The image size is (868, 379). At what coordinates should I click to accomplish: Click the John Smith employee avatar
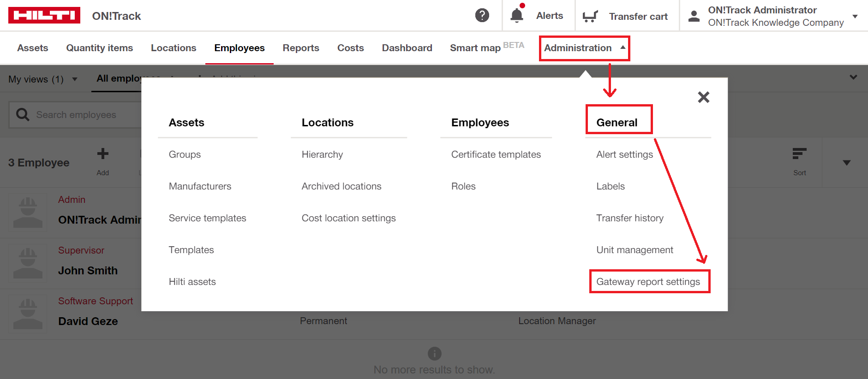[28, 263]
